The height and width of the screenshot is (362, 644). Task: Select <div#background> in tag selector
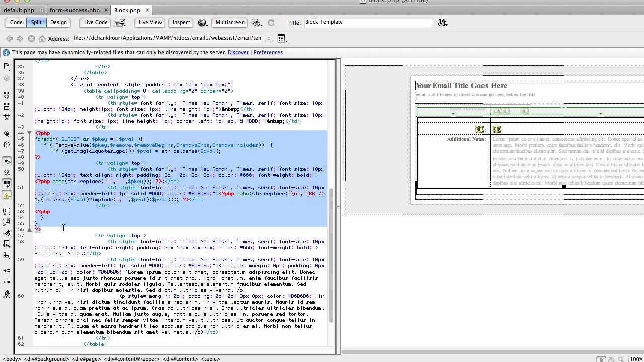[45, 359]
